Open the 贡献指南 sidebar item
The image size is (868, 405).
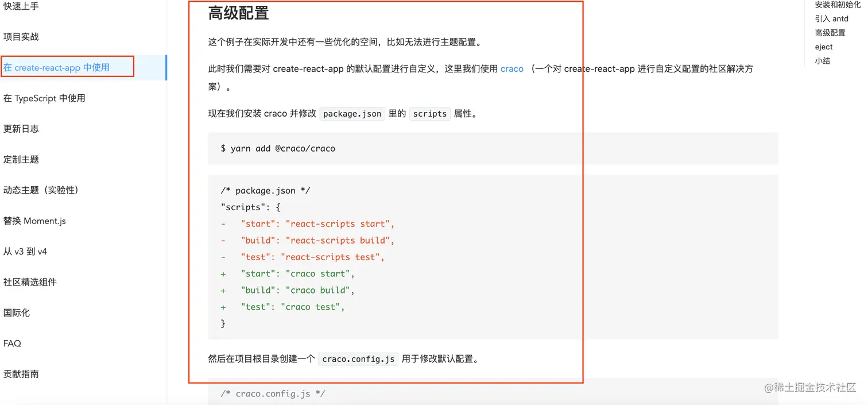[x=21, y=374]
